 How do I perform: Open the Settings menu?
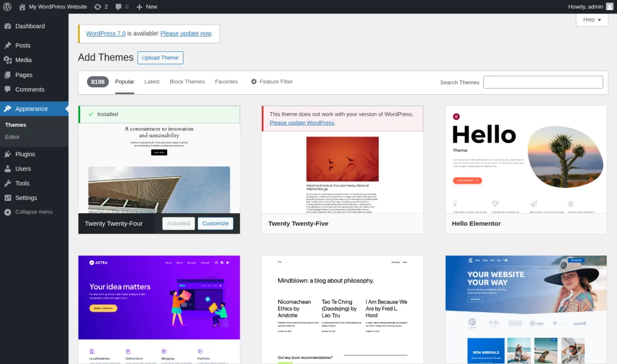pos(34,198)
